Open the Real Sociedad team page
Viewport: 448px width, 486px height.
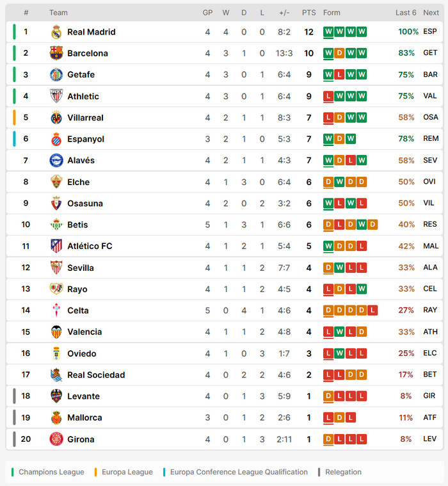[x=96, y=375]
